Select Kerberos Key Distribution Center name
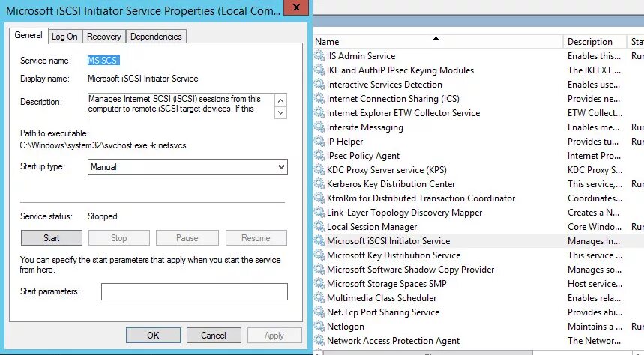 point(391,183)
